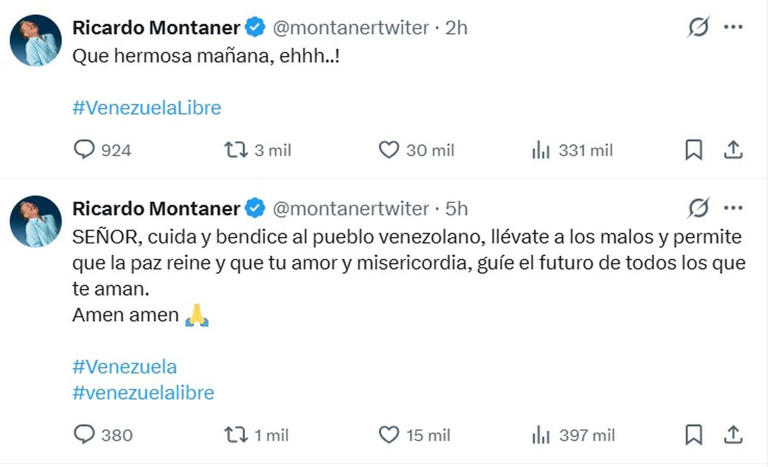Viewport: 768px width, 467px height.
Task: Share the "Que hermosa mañana" tweet
Action: coord(732,150)
